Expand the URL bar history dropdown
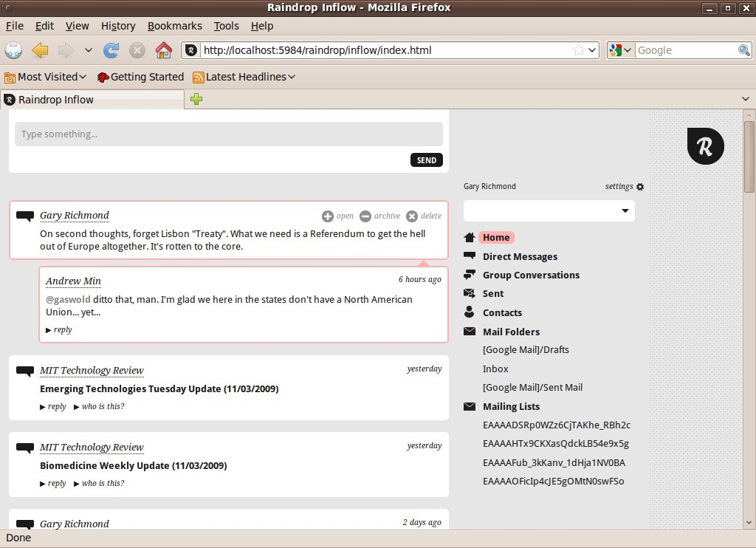Image resolution: width=756 pixels, height=548 pixels. [593, 50]
